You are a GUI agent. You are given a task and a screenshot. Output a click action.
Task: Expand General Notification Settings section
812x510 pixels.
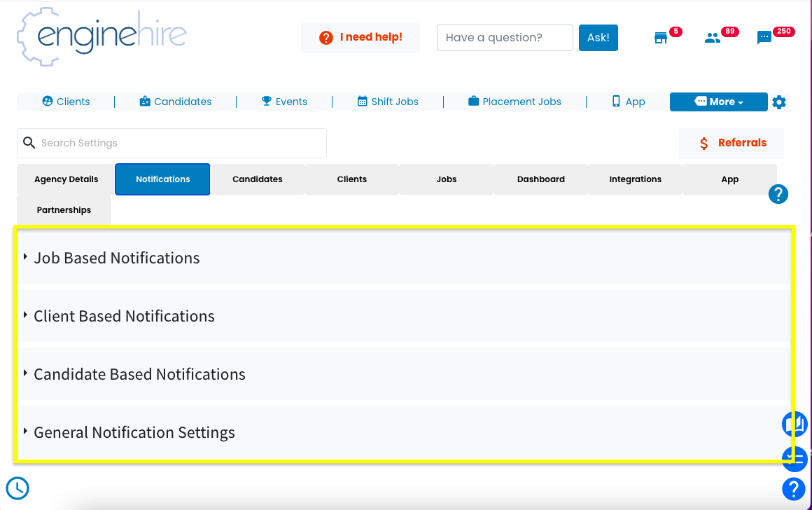click(404, 432)
